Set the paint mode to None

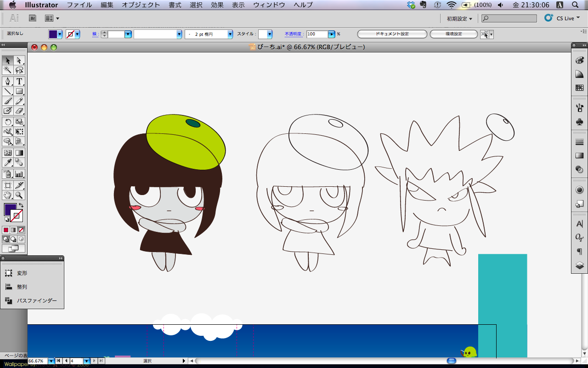coord(21,230)
